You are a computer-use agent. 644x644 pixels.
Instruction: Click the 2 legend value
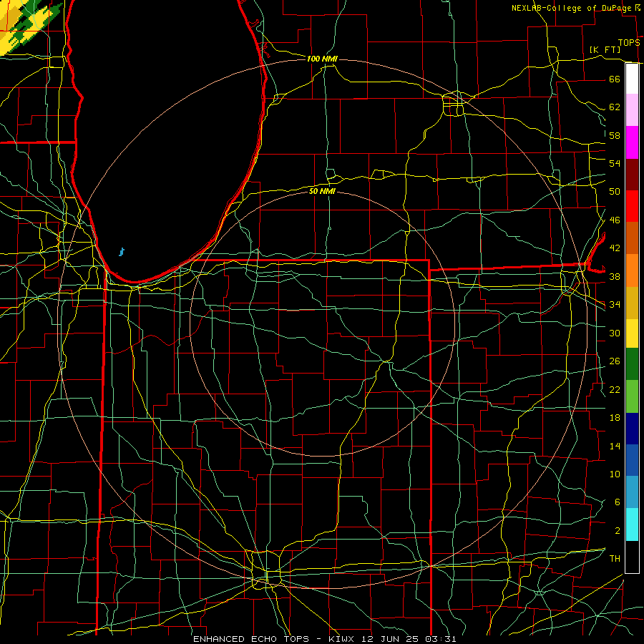coord(617,531)
